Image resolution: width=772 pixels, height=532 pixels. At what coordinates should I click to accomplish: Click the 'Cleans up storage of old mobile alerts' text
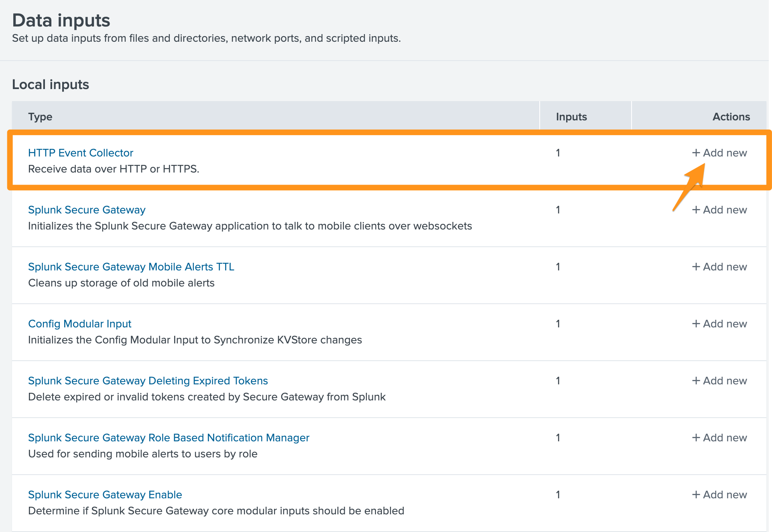[121, 283]
